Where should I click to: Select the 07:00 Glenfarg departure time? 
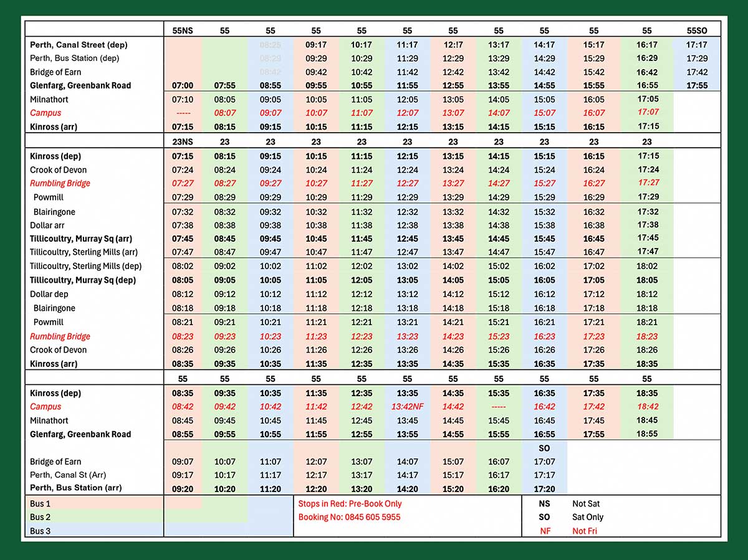pyautogui.click(x=182, y=85)
